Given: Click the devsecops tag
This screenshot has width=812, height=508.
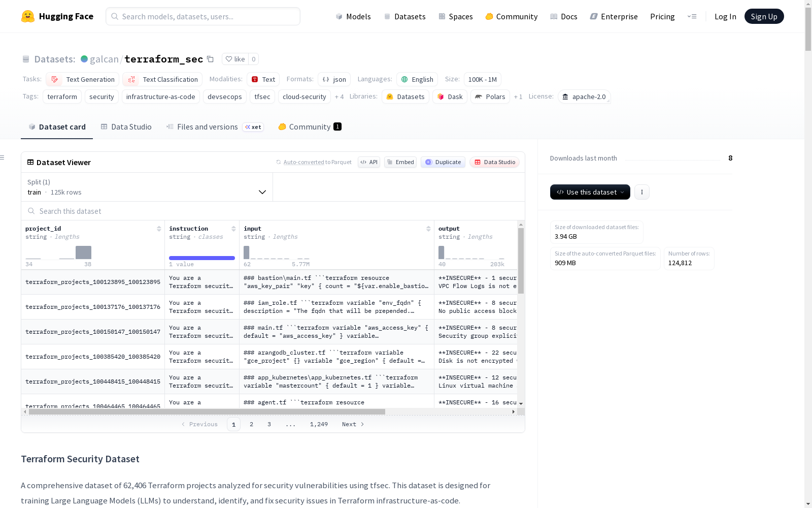Looking at the screenshot, I should pyautogui.click(x=225, y=97).
